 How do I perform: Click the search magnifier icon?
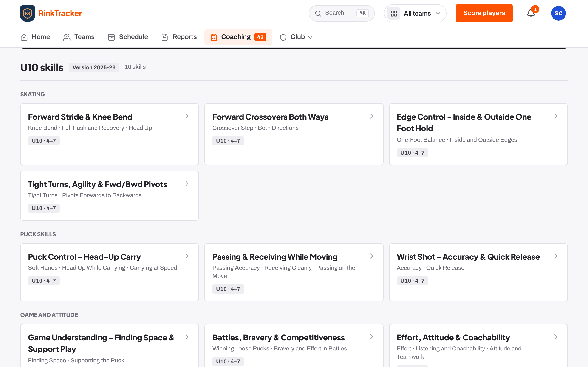tap(318, 13)
